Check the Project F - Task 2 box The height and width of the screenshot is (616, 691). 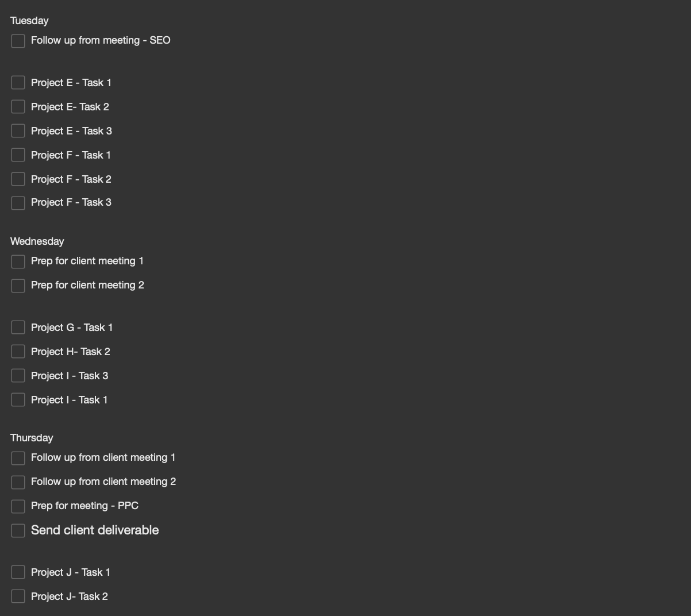point(18,179)
